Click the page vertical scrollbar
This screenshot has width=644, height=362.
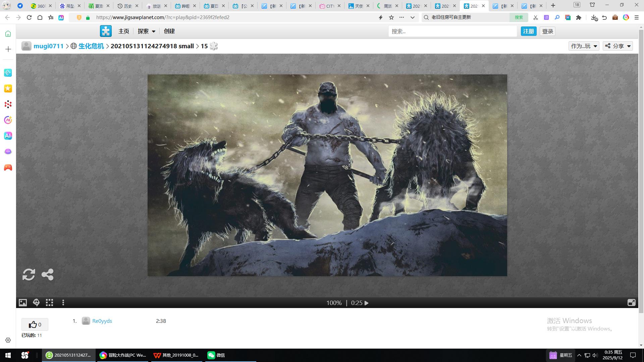(x=641, y=171)
